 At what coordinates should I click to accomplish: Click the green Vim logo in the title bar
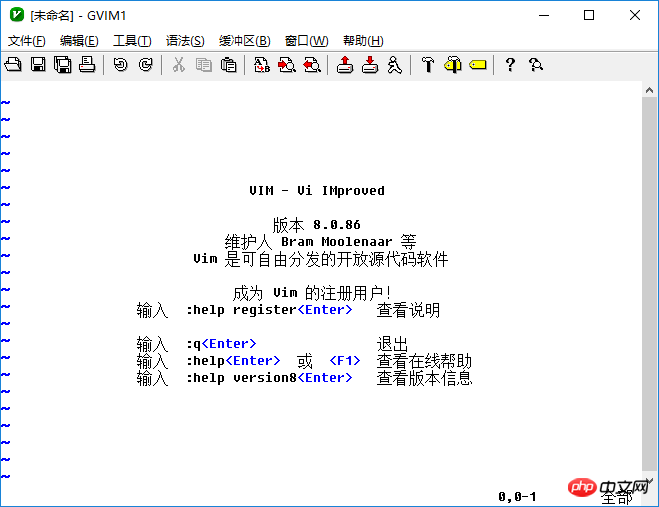pyautogui.click(x=16, y=15)
